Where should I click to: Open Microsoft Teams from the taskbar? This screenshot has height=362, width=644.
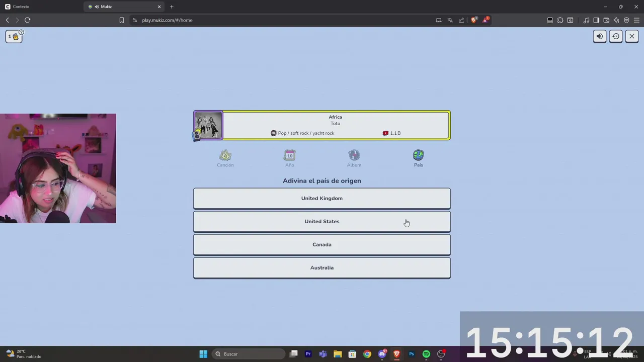click(323, 354)
